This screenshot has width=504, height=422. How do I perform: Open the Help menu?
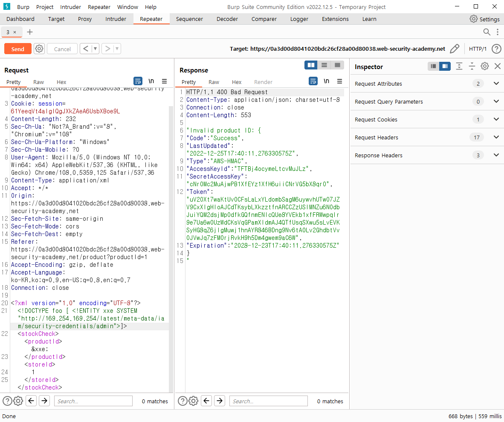[x=151, y=7]
